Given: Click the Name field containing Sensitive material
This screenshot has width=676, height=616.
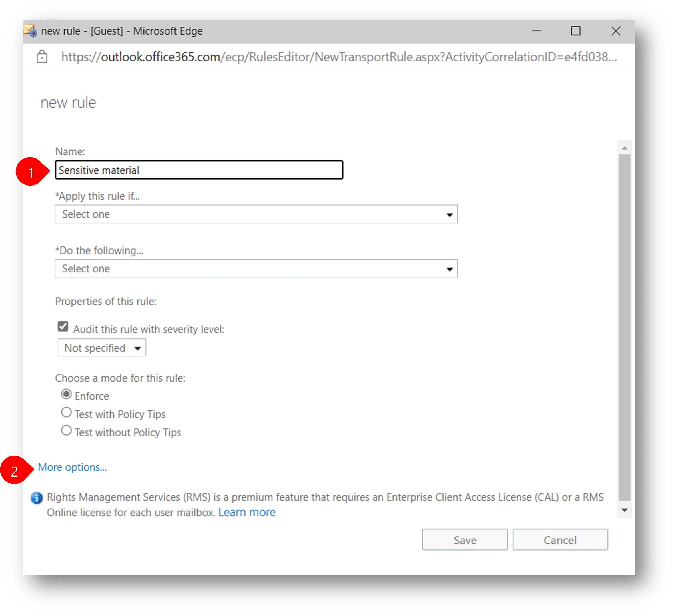Looking at the screenshot, I should coord(199,170).
